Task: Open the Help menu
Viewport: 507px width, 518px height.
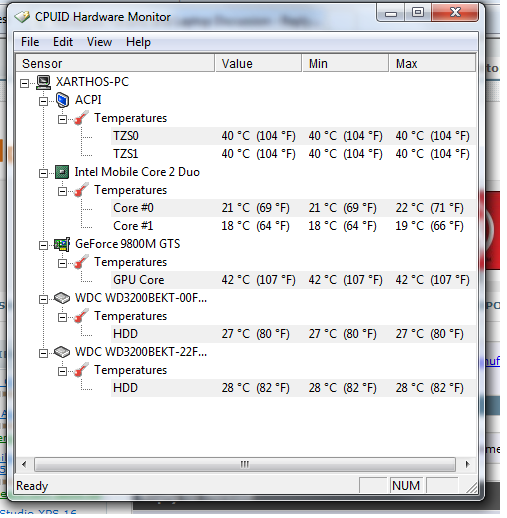Action: [x=138, y=42]
